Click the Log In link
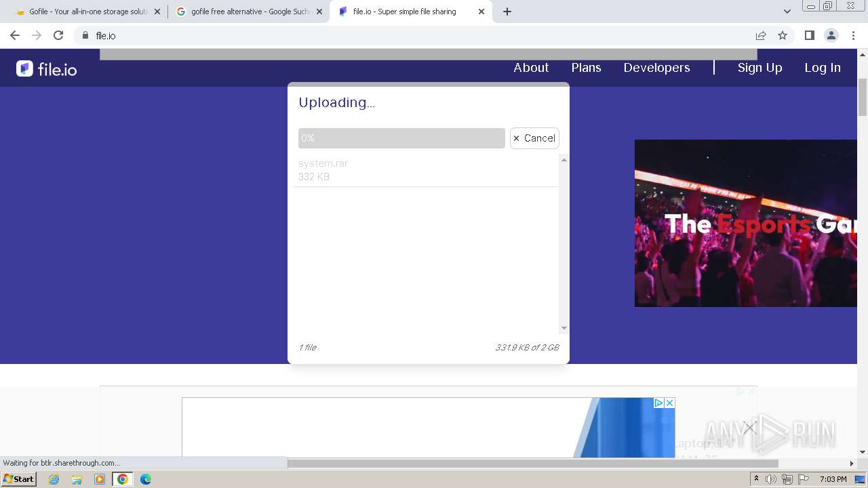This screenshot has height=488, width=868. [x=822, y=68]
